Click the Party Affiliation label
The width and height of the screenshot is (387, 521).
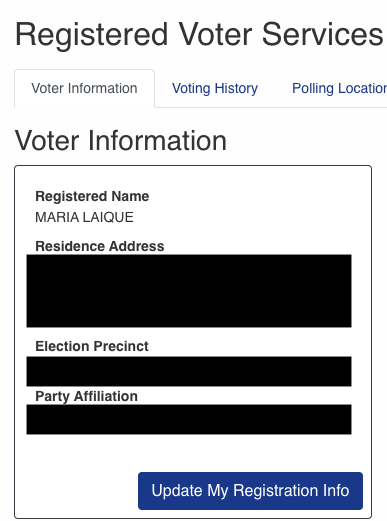pos(86,396)
